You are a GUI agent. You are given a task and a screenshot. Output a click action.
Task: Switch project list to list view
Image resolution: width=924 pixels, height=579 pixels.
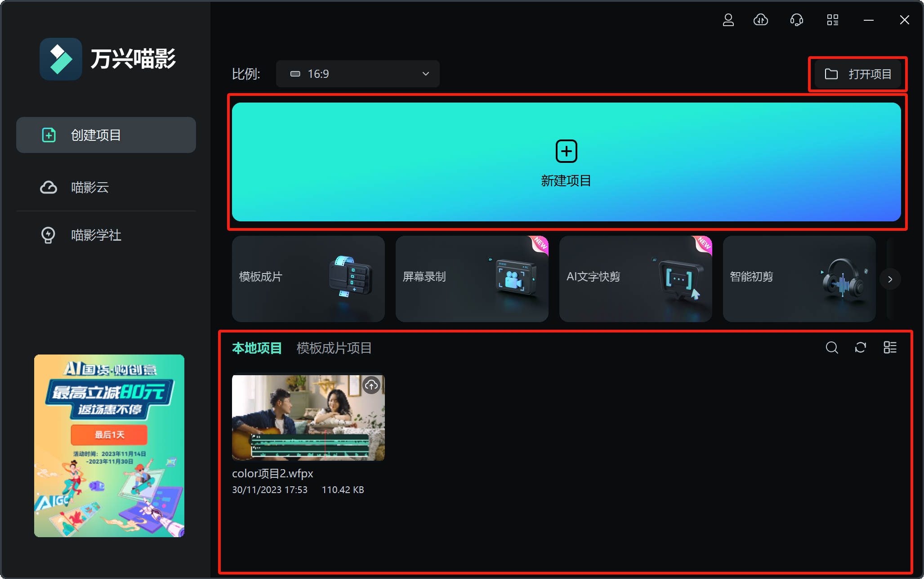click(890, 348)
